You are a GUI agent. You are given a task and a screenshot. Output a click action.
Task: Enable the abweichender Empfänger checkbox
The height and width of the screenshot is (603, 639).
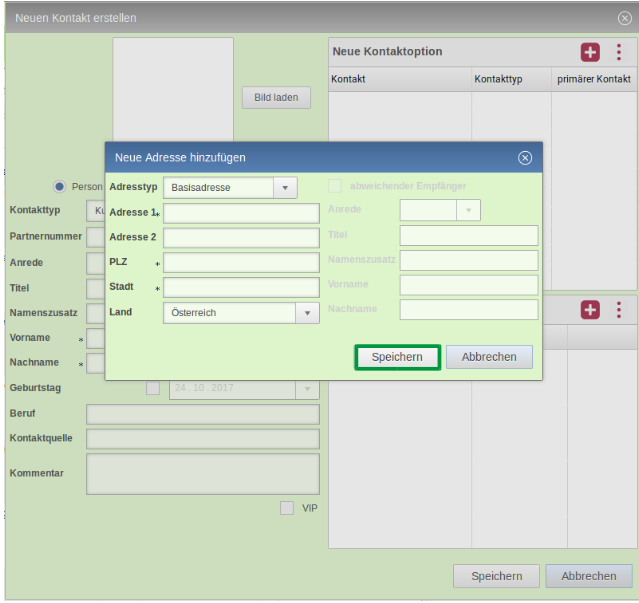click(335, 186)
